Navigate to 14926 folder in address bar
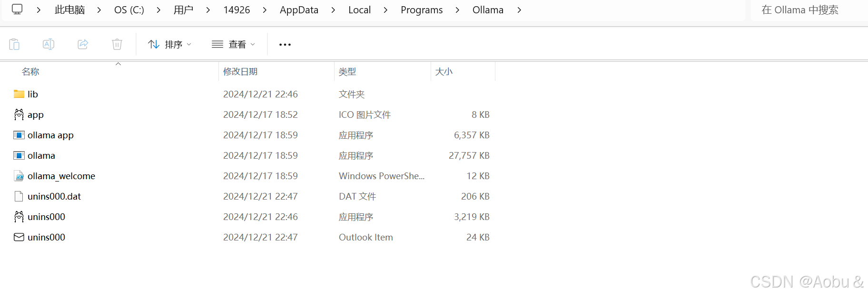868x297 pixels. coord(237,10)
